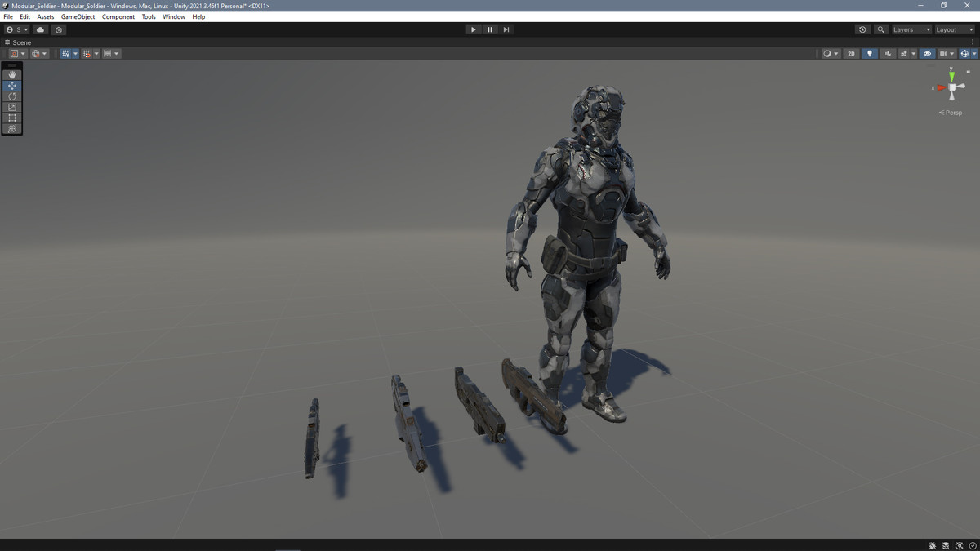Open the search window
The width and height of the screenshot is (980, 551).
(x=880, y=29)
